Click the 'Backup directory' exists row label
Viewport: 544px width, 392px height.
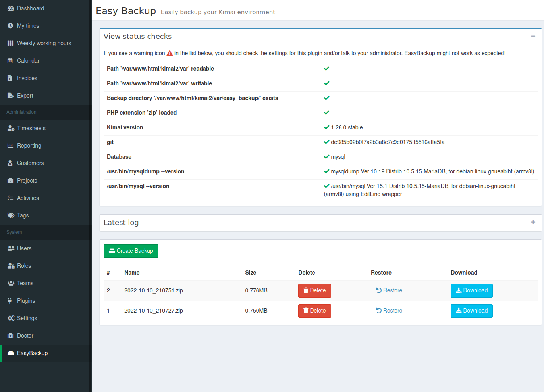pos(192,98)
